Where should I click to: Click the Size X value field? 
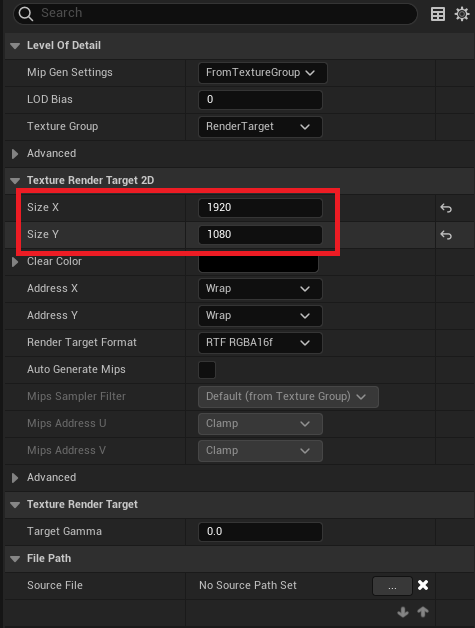pyautogui.click(x=260, y=207)
